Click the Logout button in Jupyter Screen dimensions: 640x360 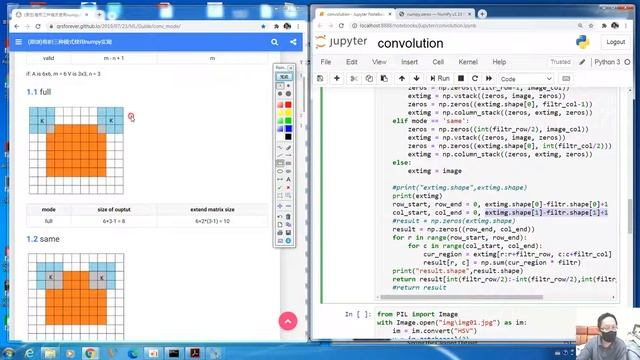point(615,42)
